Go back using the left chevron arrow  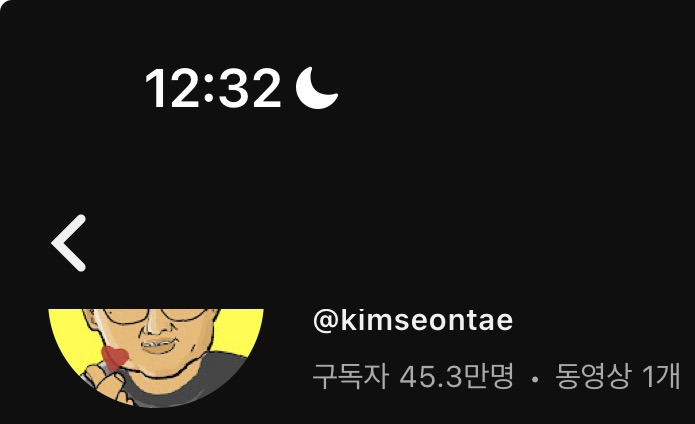click(x=68, y=243)
